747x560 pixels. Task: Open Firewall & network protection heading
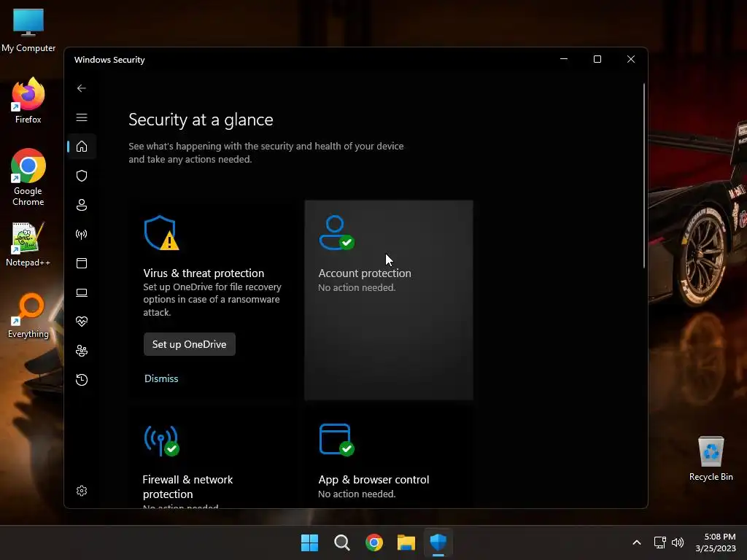[x=187, y=486]
